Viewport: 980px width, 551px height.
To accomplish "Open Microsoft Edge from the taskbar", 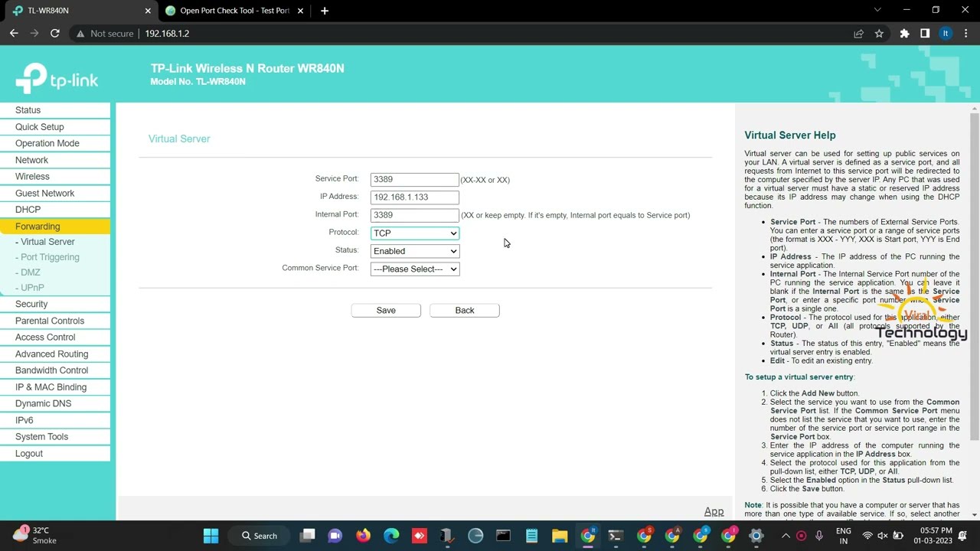I will (x=391, y=536).
